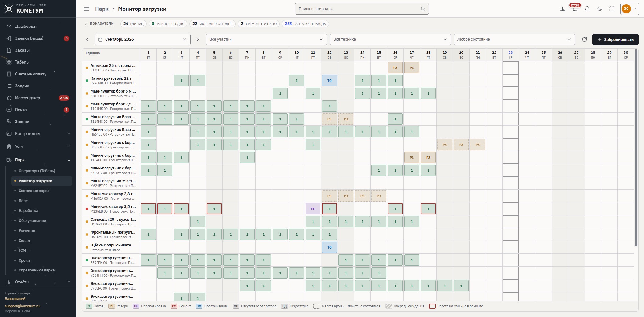Open the statistics chart icon in header
The height and width of the screenshot is (317, 644).
click(563, 9)
